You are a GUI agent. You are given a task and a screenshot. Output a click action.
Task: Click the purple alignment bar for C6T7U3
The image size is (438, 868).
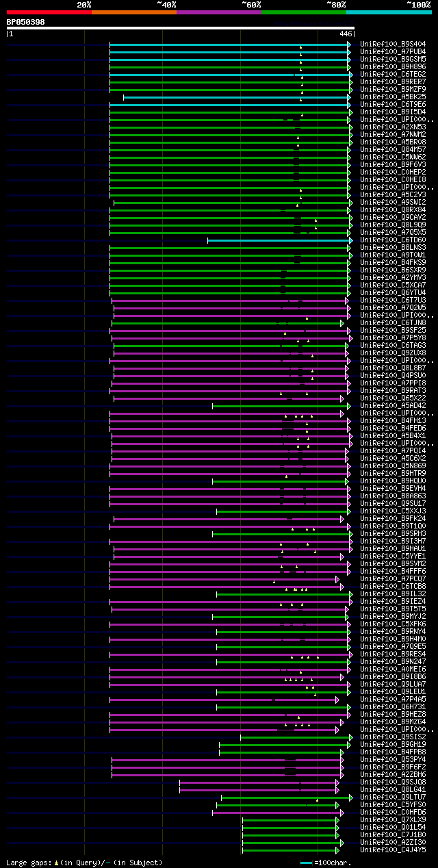(231, 301)
